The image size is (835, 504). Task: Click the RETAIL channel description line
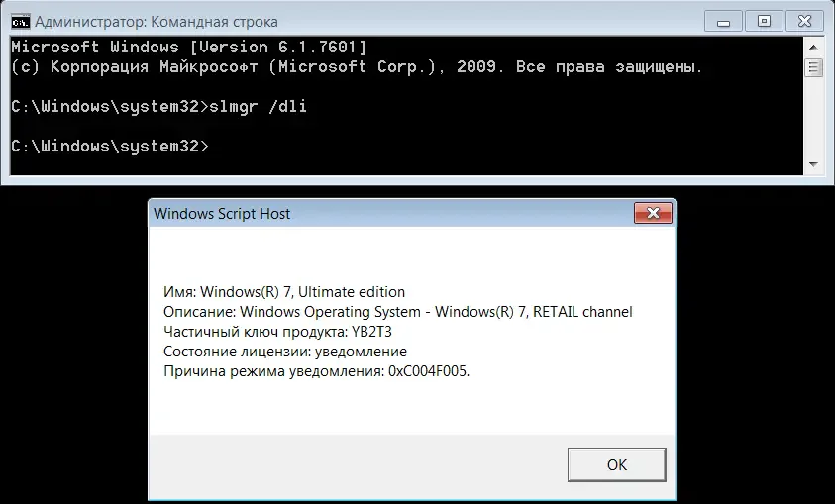(398, 311)
